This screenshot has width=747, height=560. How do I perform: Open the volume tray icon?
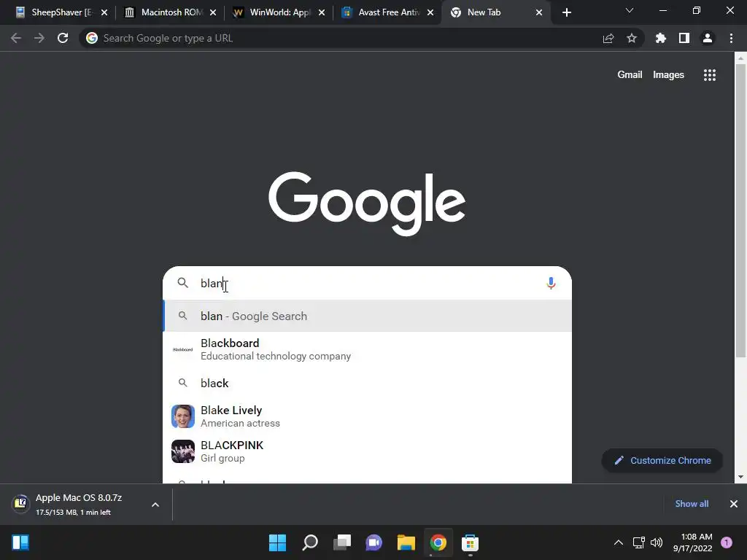[x=657, y=542]
